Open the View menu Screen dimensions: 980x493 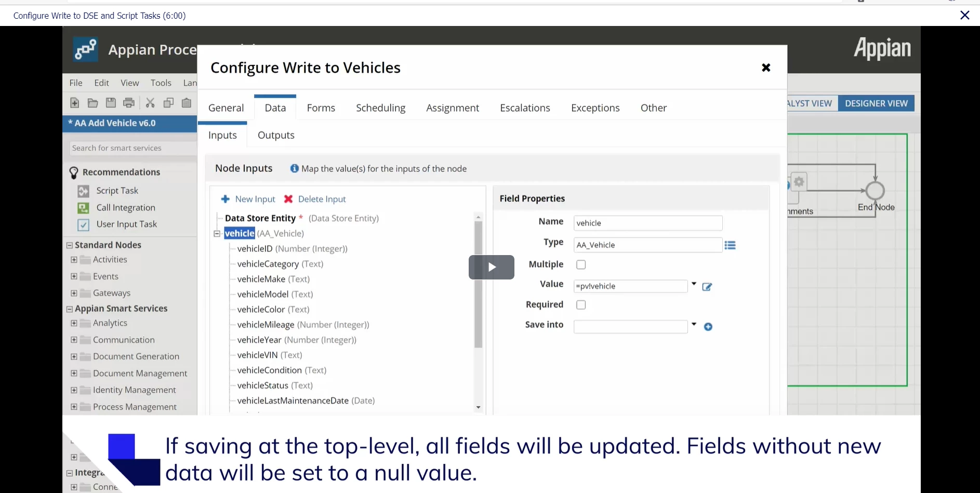point(129,83)
